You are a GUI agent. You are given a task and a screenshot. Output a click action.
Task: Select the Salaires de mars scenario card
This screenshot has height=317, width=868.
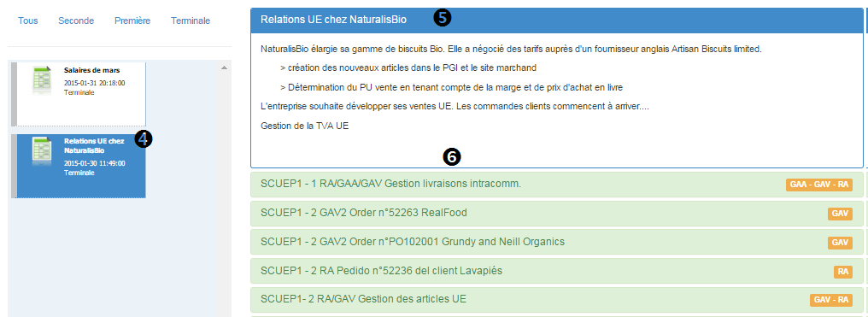(x=79, y=94)
